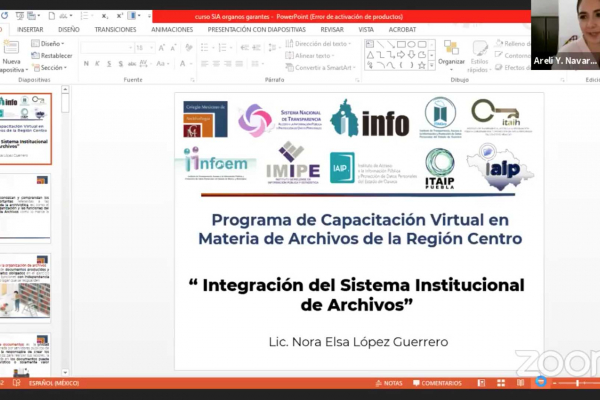The width and height of the screenshot is (600, 400).
Task: Toggle text shadow formatting
Action: click(x=121, y=64)
